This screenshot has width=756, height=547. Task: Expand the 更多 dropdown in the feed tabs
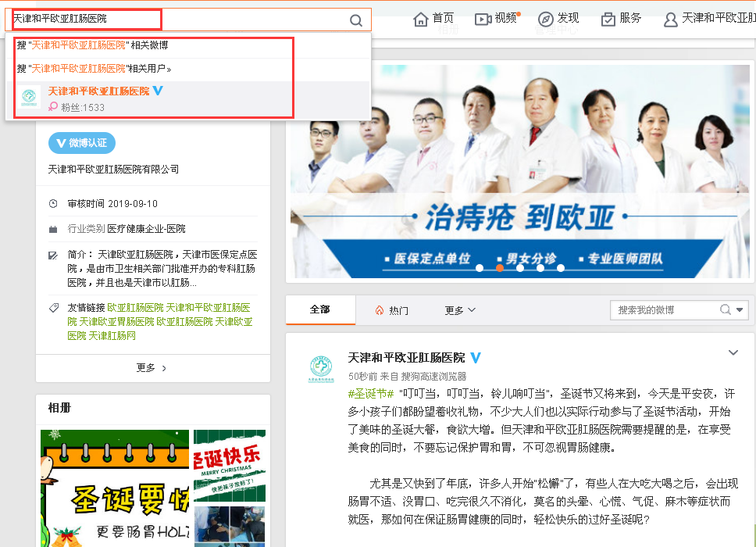pyautogui.click(x=460, y=310)
